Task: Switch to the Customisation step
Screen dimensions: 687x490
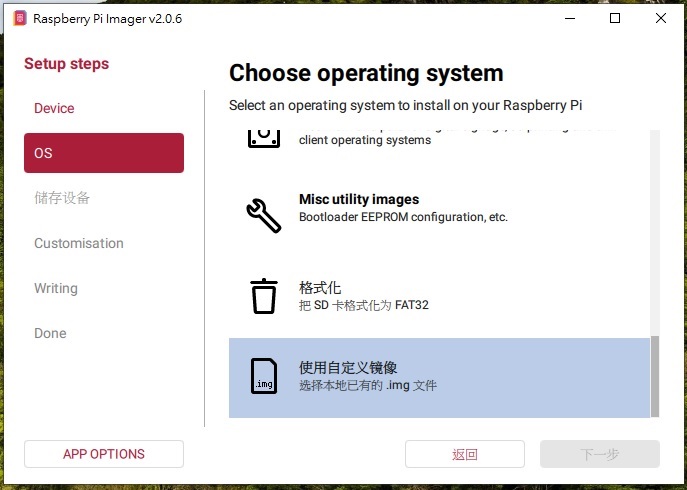Action: (79, 243)
